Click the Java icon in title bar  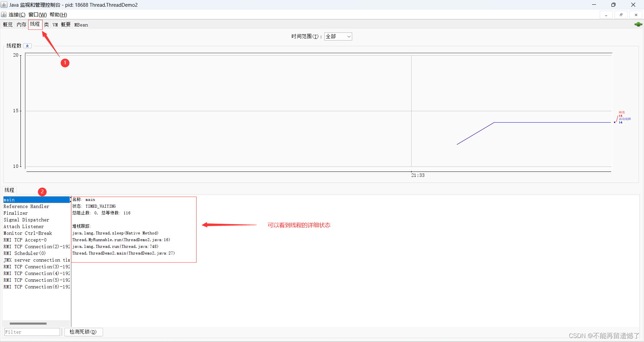(4, 5)
